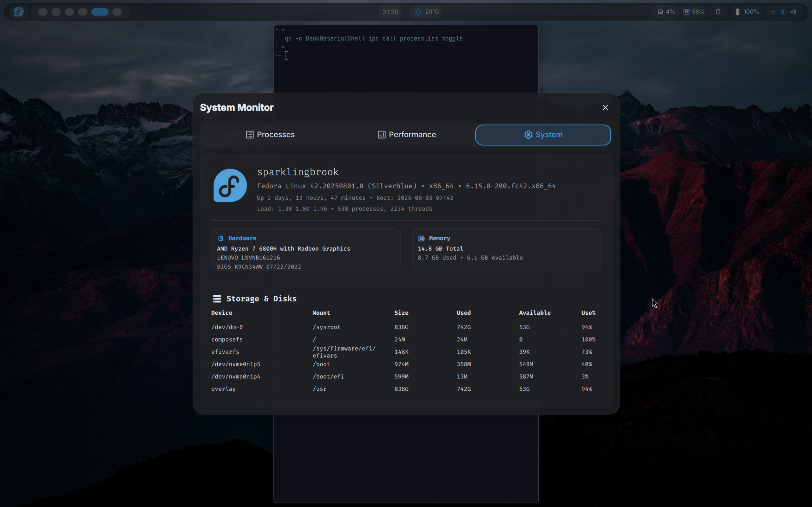Open the CPU usage 4% indicator
This screenshot has height=507, width=812.
pyautogui.click(x=666, y=12)
